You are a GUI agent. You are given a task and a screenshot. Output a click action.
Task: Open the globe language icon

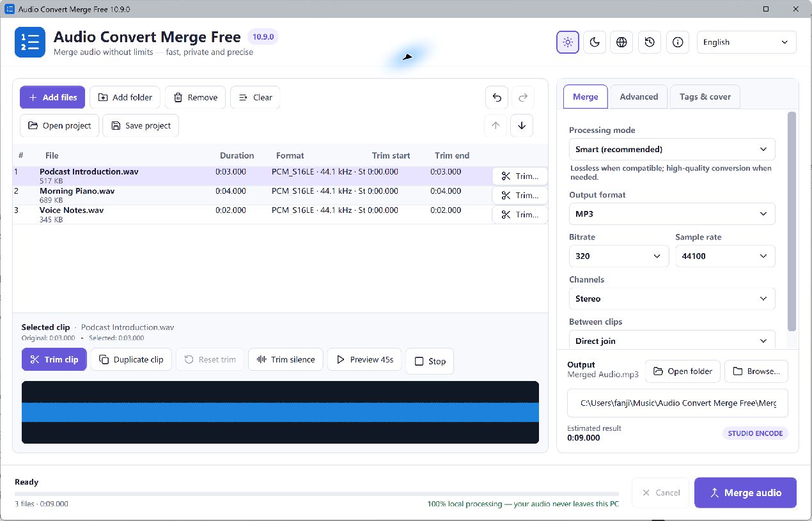(x=621, y=42)
